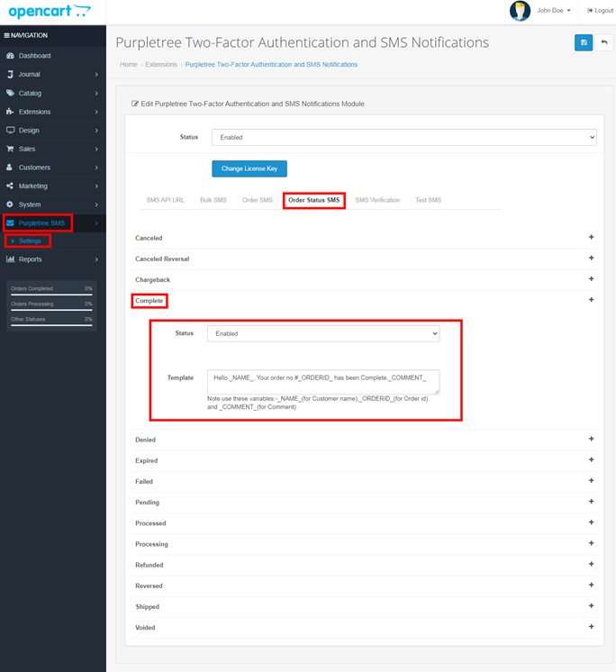The image size is (616, 672).
Task: Click the Catalog tags icon
Action: tap(10, 93)
